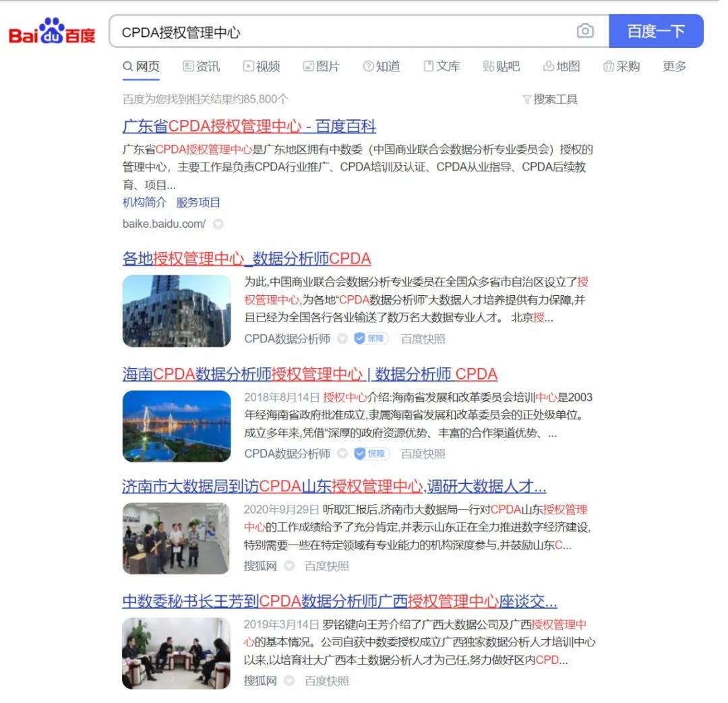Expand arrow icon beside 搜狐网 in 中数委秘书长王芳 result
The image size is (728, 703).
[x=289, y=681]
